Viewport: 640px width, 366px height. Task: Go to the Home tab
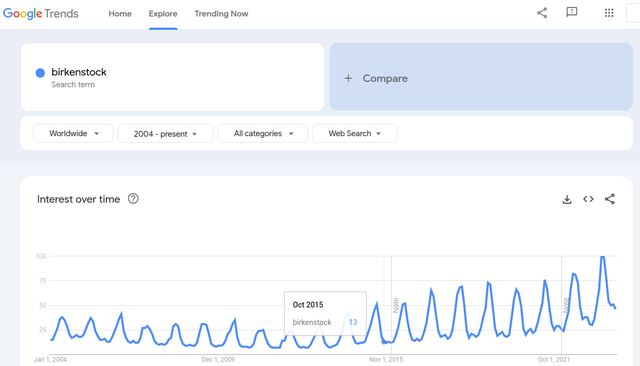tap(120, 13)
